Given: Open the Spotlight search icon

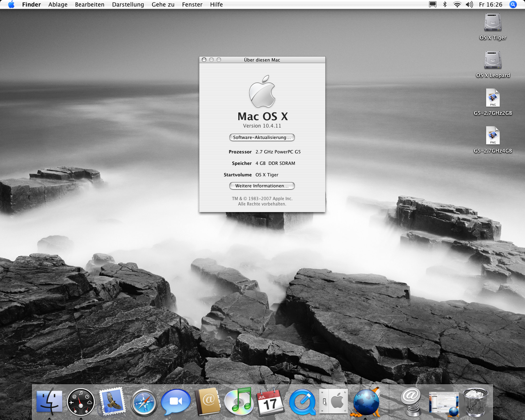Looking at the screenshot, I should 513,5.
